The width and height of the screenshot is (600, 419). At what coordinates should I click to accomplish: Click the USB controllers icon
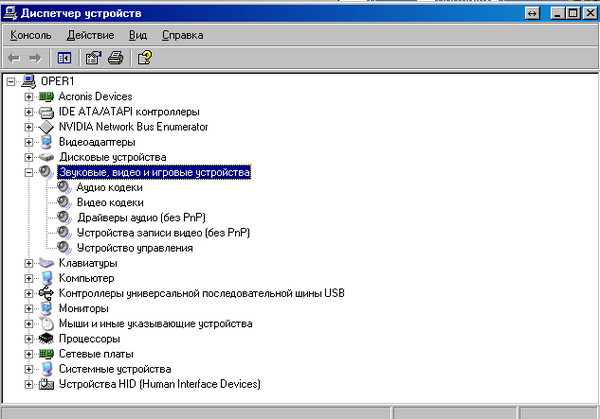(x=46, y=293)
